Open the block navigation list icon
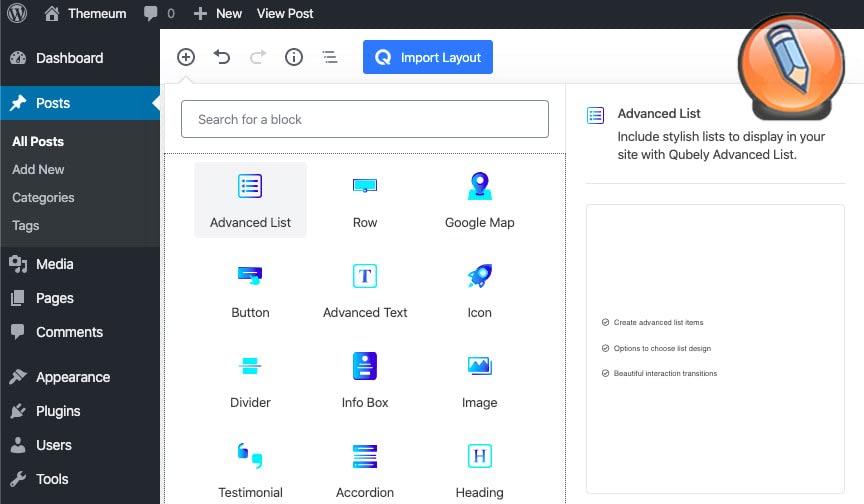The image size is (864, 504). coord(330,57)
